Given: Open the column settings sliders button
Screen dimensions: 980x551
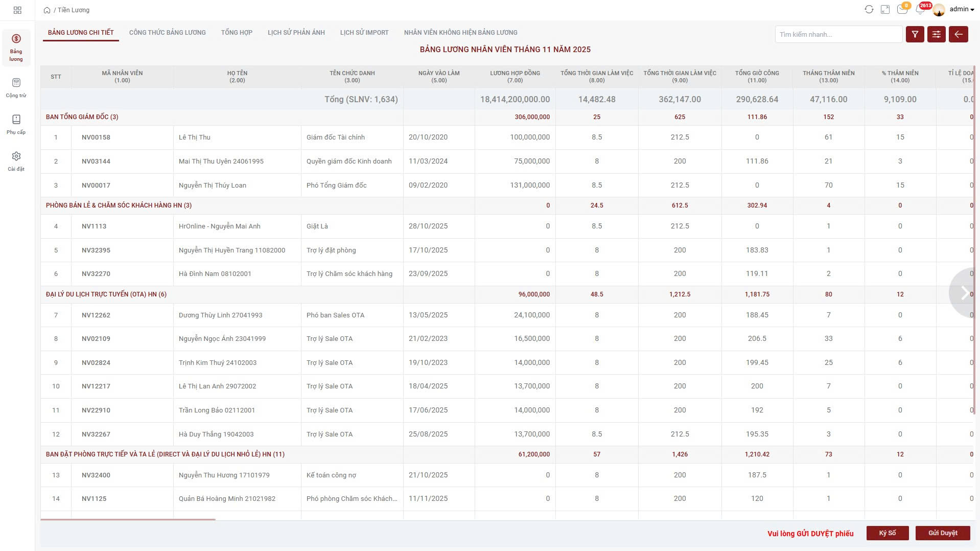Looking at the screenshot, I should (x=936, y=34).
